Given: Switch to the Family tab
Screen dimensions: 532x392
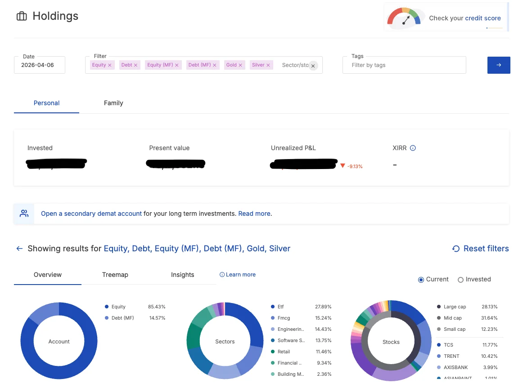Looking at the screenshot, I should tap(113, 103).
